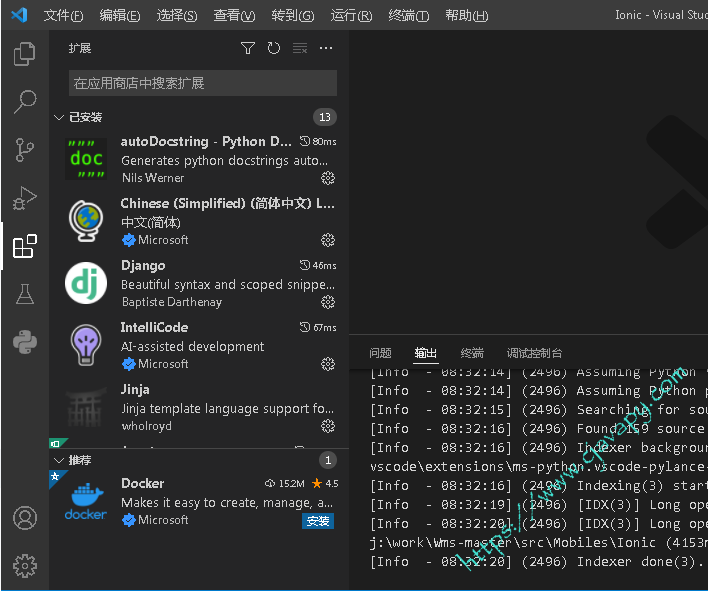Filter extensions with the funnel icon
The width and height of the screenshot is (708, 591).
click(x=247, y=48)
